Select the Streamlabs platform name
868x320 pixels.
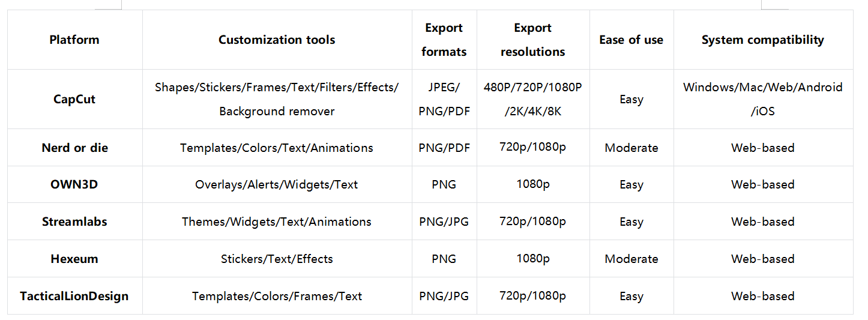(x=74, y=222)
